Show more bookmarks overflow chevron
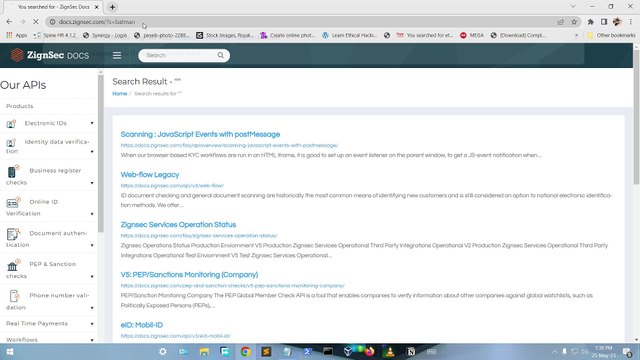This screenshot has height=360, width=640. pos(576,36)
